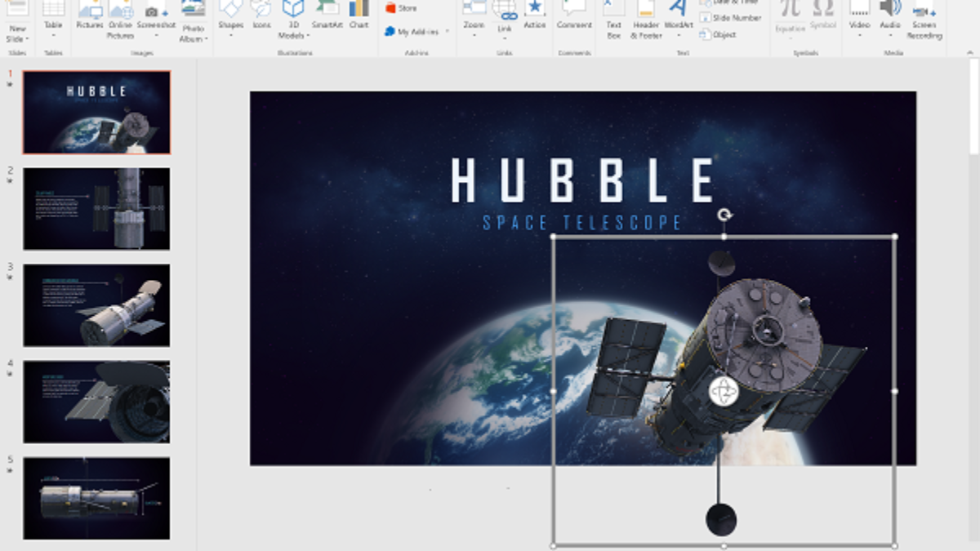The width and height of the screenshot is (980, 551).
Task: Insert a SmartArt graphic
Action: [327, 16]
